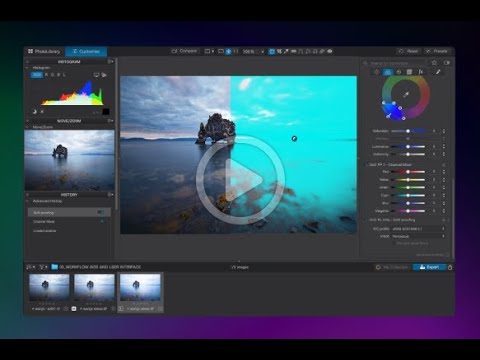
Task: Select the Local adjustments brush icon
Action: pyautogui.click(x=438, y=72)
